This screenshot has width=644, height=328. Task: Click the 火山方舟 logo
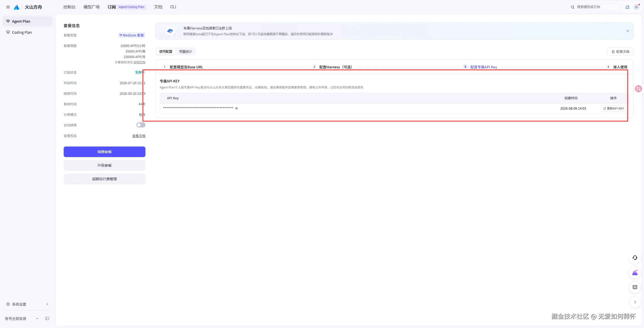(x=28, y=7)
